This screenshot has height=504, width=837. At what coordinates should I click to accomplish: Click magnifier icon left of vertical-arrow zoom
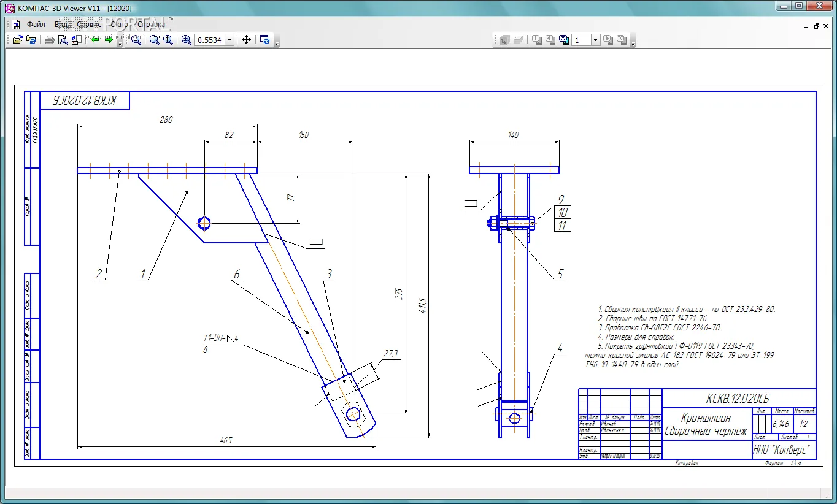pyautogui.click(x=155, y=40)
